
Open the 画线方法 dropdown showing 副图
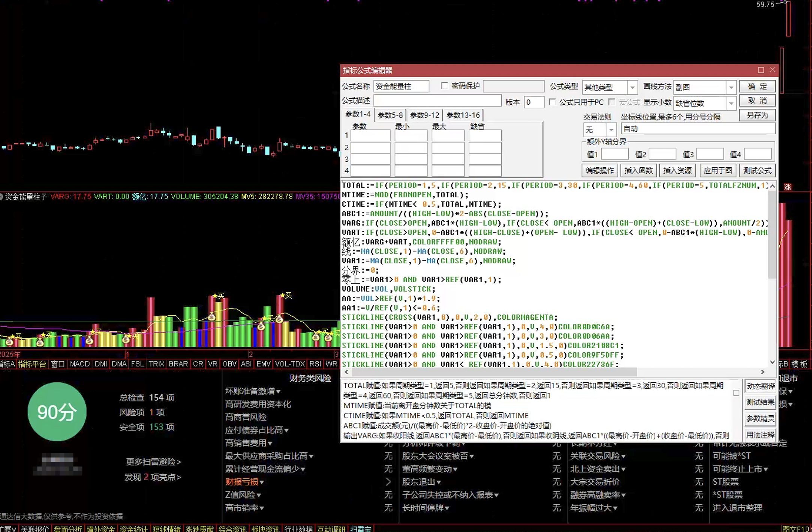(731, 87)
